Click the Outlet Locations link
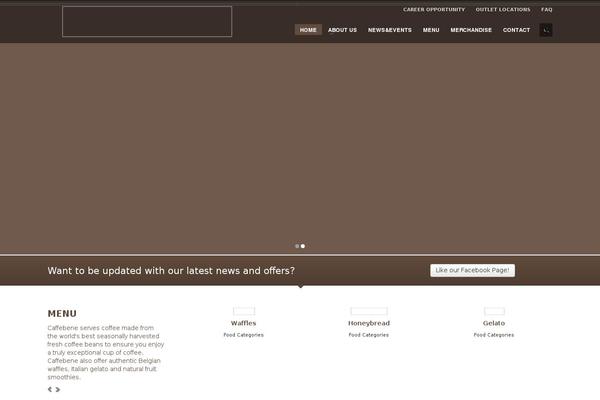The height and width of the screenshot is (400, 600). 503,10
